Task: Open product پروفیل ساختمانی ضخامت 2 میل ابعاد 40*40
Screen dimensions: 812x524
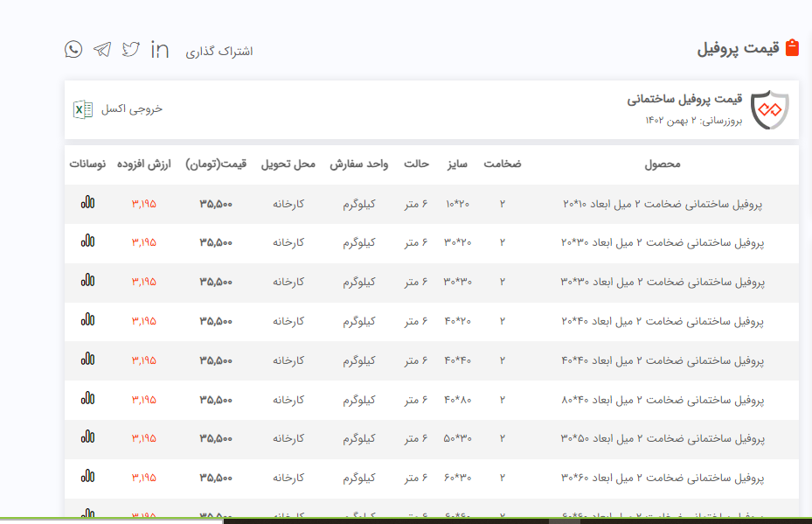Action: tap(662, 360)
